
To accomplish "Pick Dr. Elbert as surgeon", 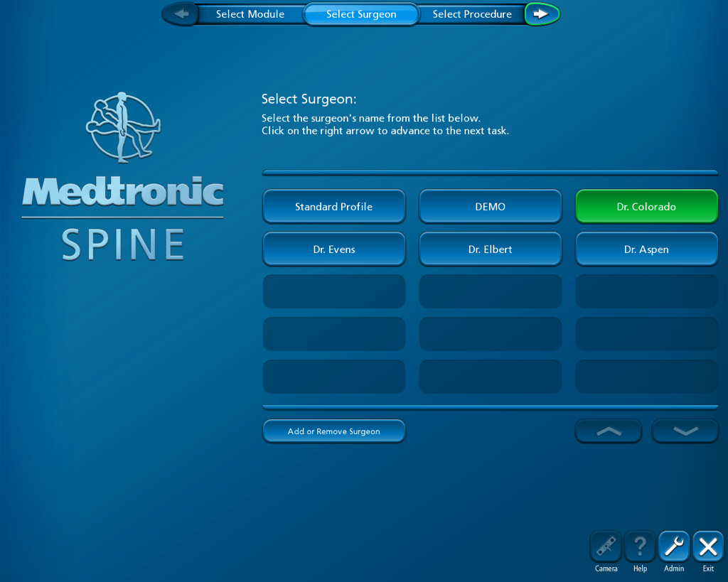I will pyautogui.click(x=491, y=249).
